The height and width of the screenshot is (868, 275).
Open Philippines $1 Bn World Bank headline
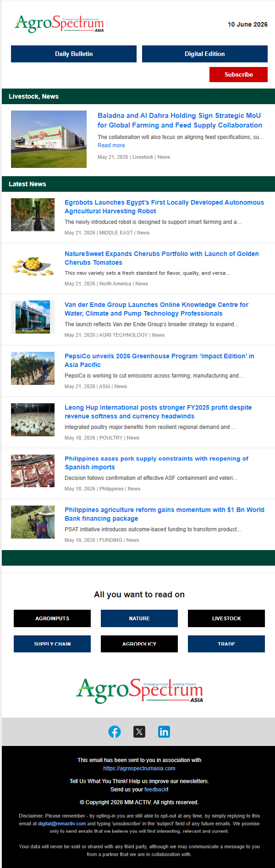click(165, 514)
